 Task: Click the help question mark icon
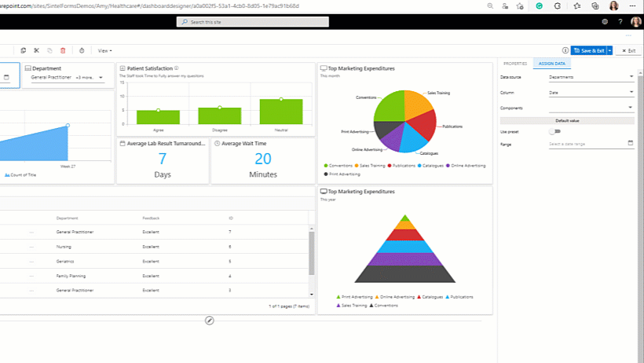pos(620,22)
